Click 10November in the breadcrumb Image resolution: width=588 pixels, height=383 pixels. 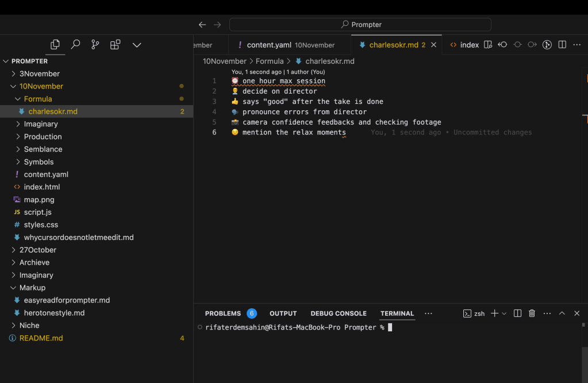(224, 61)
